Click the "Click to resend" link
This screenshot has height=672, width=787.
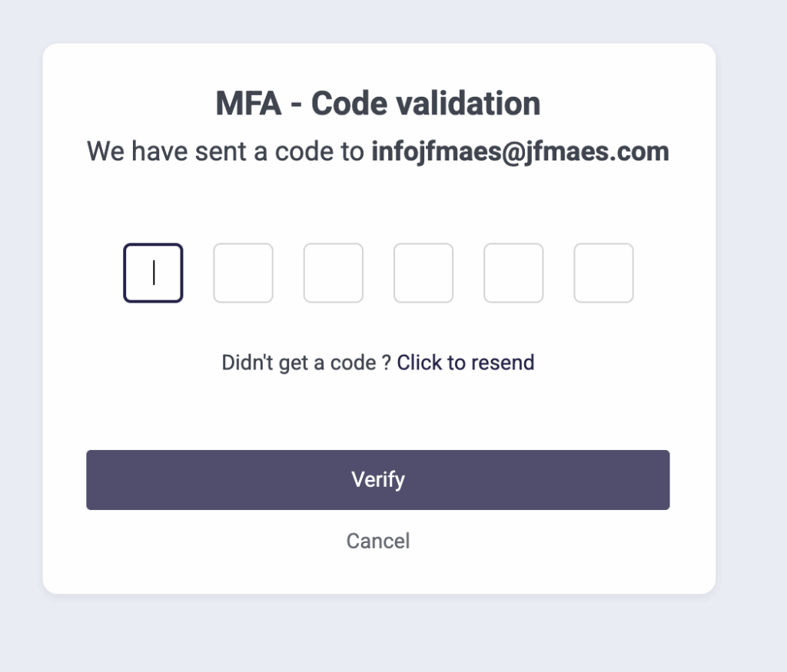[465, 362]
